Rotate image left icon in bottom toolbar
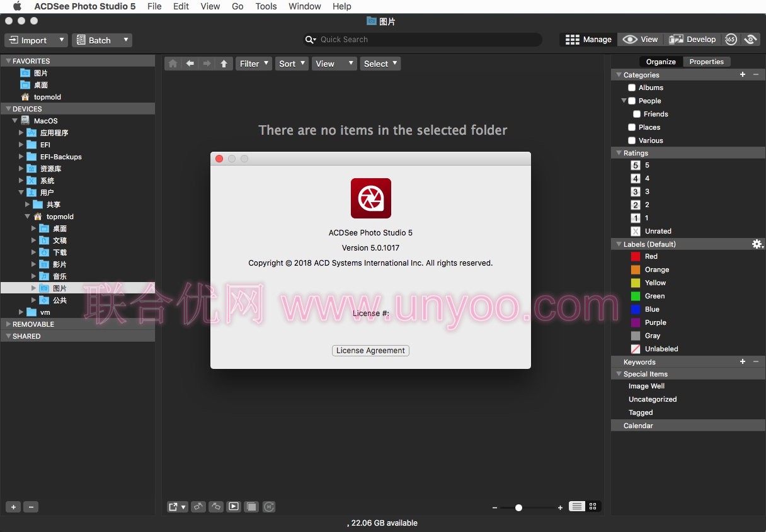 pyautogui.click(x=198, y=507)
